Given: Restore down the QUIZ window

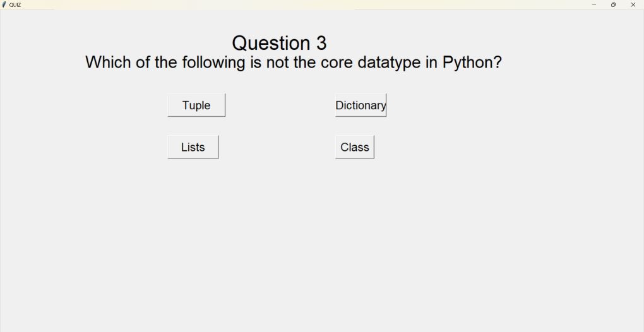Looking at the screenshot, I should point(613,5).
